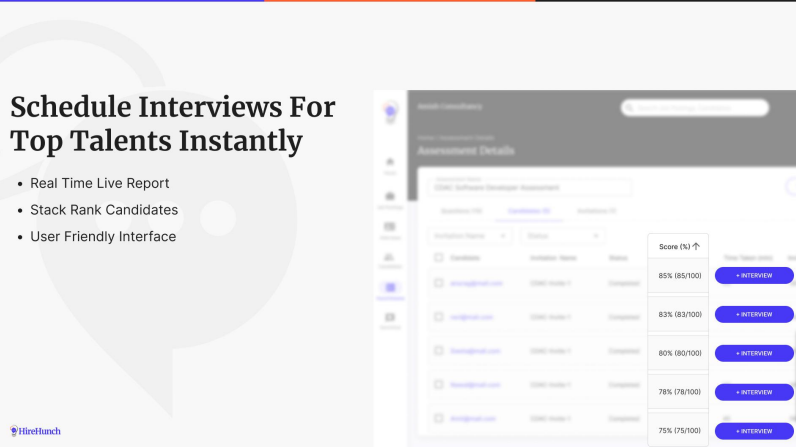This screenshot has width=796, height=447.
Task: Open the Invitation Name filter dropdown
Action: pyautogui.click(x=470, y=236)
